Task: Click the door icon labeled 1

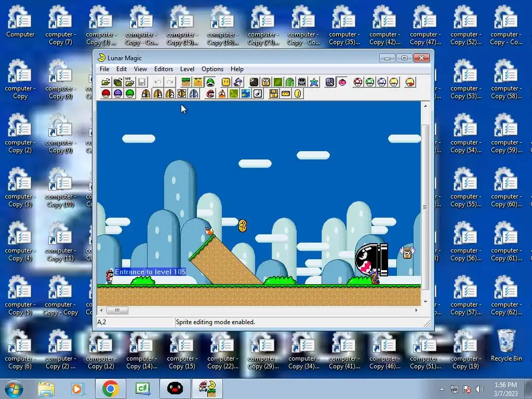Action: [158, 94]
